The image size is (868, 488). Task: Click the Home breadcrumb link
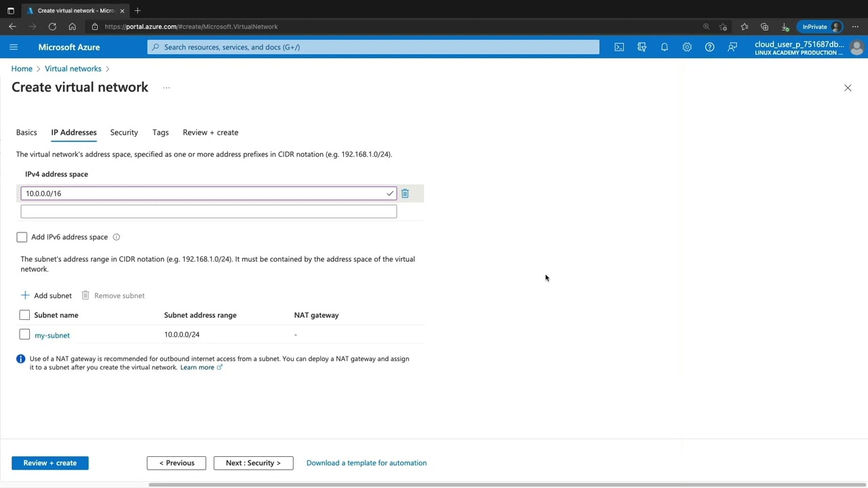[x=22, y=68]
